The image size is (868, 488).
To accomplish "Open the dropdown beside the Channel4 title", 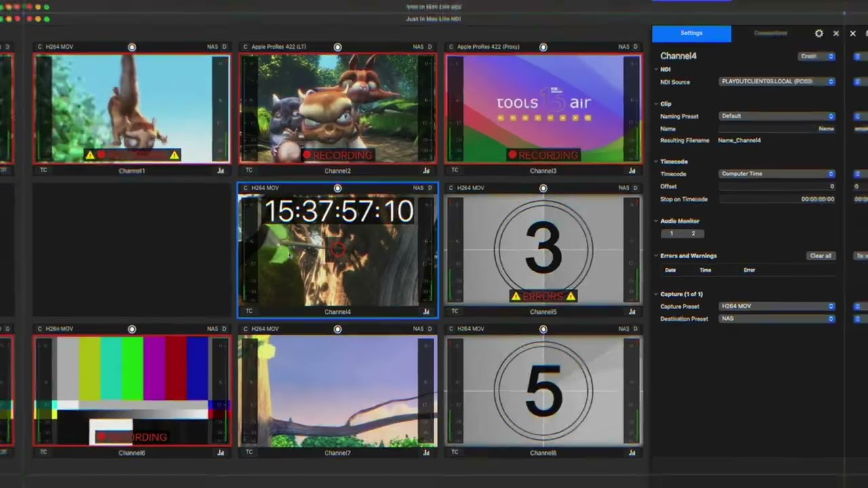I will pyautogui.click(x=816, y=56).
